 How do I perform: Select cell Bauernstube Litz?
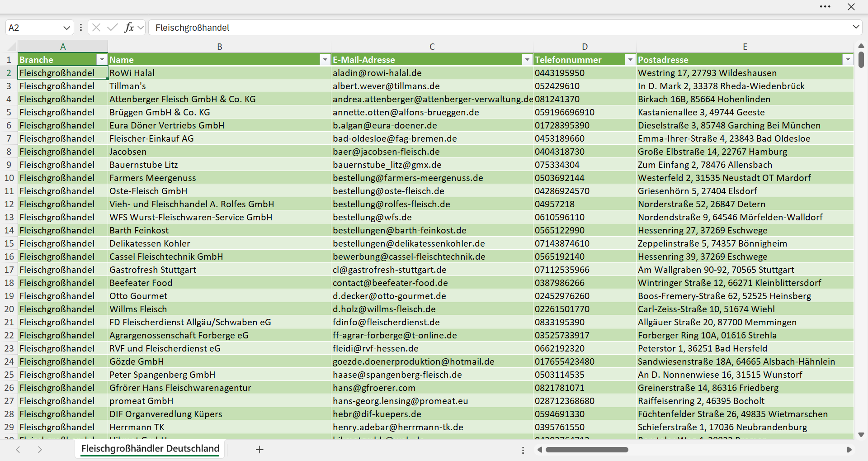pos(220,165)
